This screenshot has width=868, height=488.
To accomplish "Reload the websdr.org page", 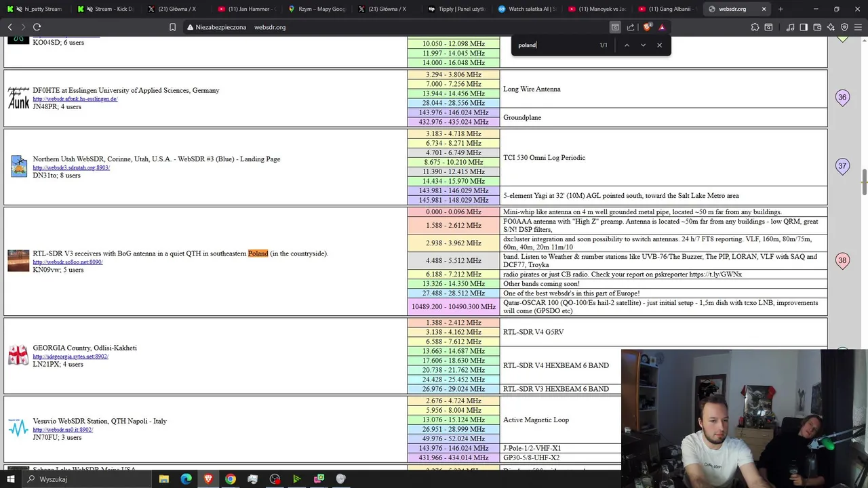I will coord(37,27).
